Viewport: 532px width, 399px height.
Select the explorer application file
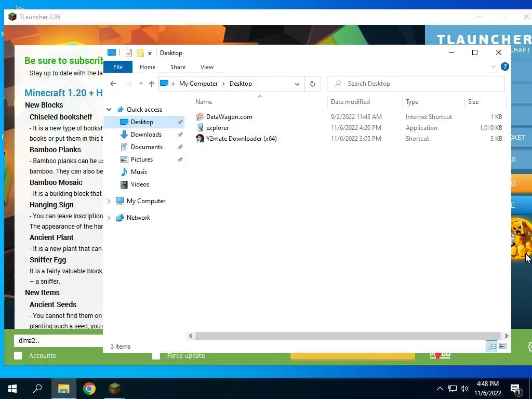[217, 128]
